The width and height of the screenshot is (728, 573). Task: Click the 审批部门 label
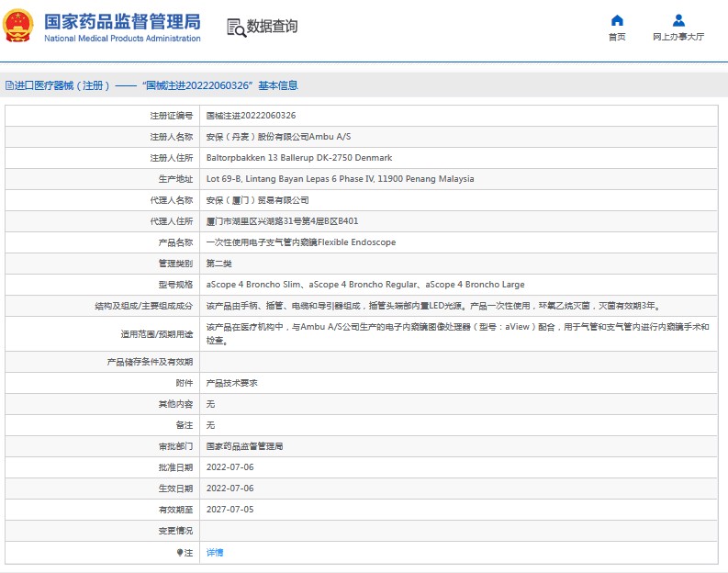(175, 446)
